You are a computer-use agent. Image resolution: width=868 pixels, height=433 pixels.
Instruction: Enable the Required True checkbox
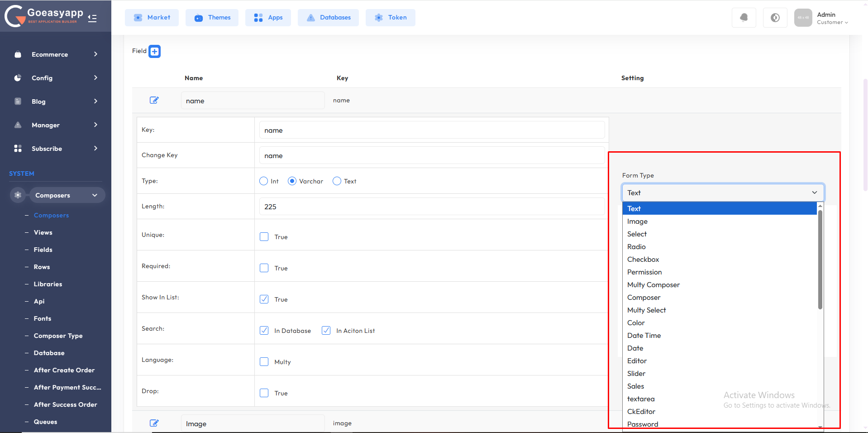click(264, 268)
